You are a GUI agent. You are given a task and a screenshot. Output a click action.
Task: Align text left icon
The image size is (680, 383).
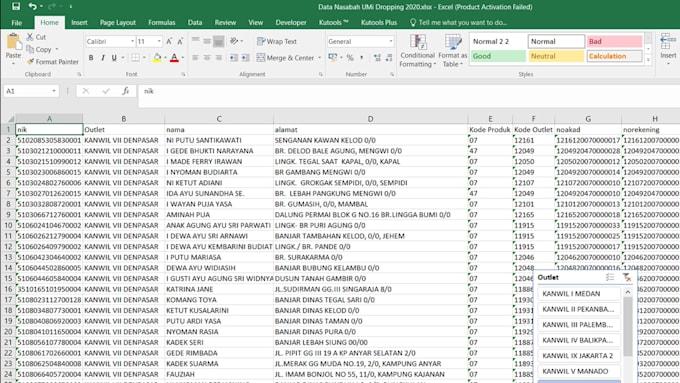(196, 58)
